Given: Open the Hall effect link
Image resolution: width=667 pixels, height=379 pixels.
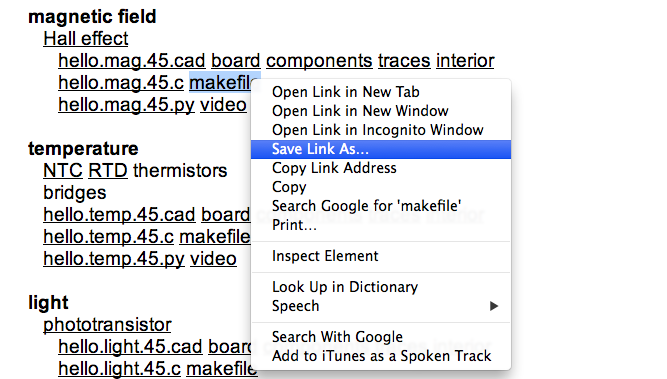Looking at the screenshot, I should pos(86,39).
